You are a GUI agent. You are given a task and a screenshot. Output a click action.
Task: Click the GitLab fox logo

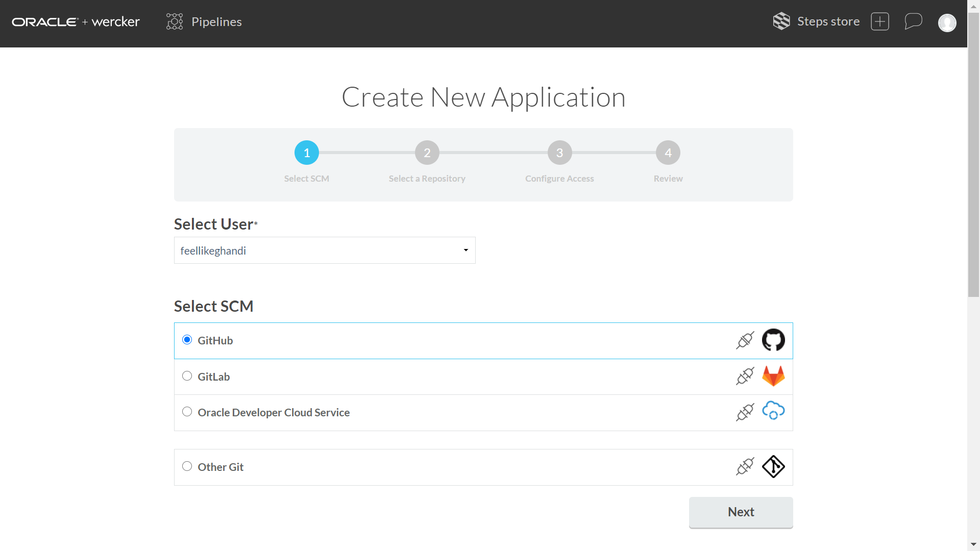pos(773,376)
